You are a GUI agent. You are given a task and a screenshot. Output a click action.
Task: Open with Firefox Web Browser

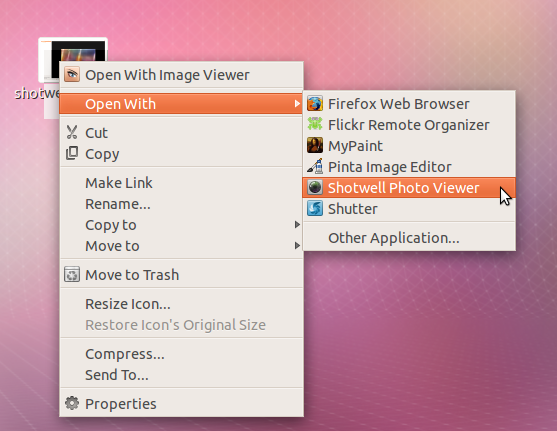click(x=409, y=104)
